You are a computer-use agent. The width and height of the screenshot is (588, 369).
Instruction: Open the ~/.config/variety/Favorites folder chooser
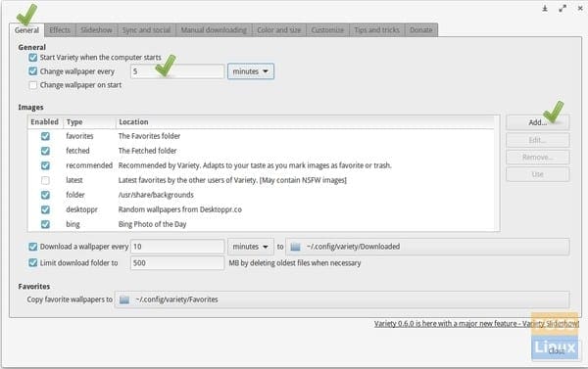[x=342, y=300]
